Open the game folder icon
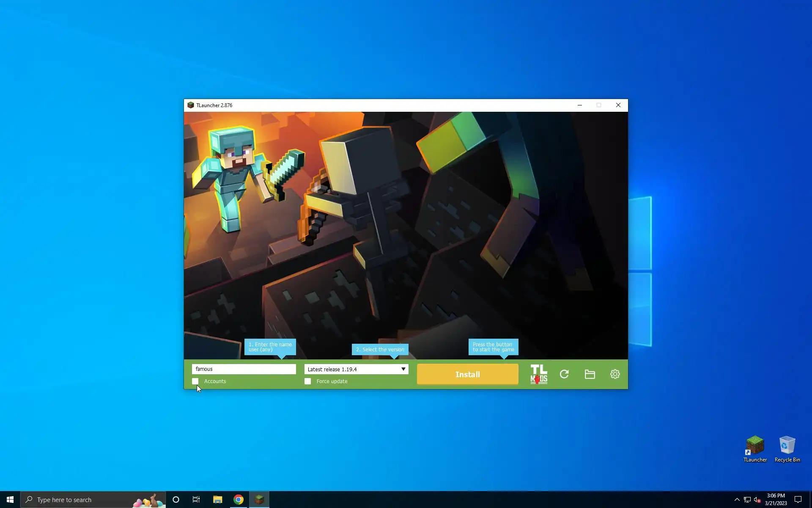Viewport: 812px width, 508px height. 590,374
